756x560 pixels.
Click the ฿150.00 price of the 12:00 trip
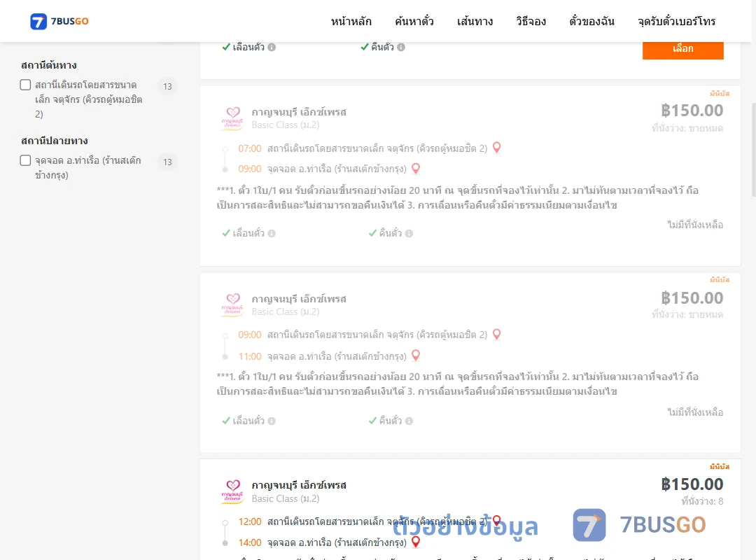(692, 484)
